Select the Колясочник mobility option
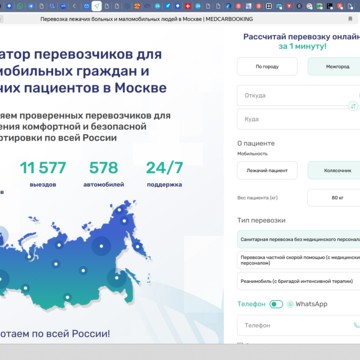The width and height of the screenshot is (360, 360). coord(334,170)
